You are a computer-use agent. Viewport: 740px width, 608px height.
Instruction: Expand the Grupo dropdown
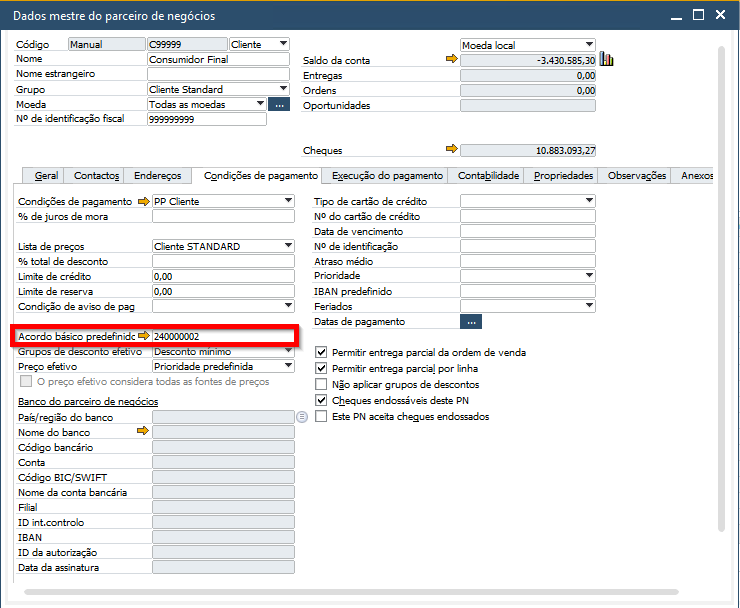(x=284, y=89)
